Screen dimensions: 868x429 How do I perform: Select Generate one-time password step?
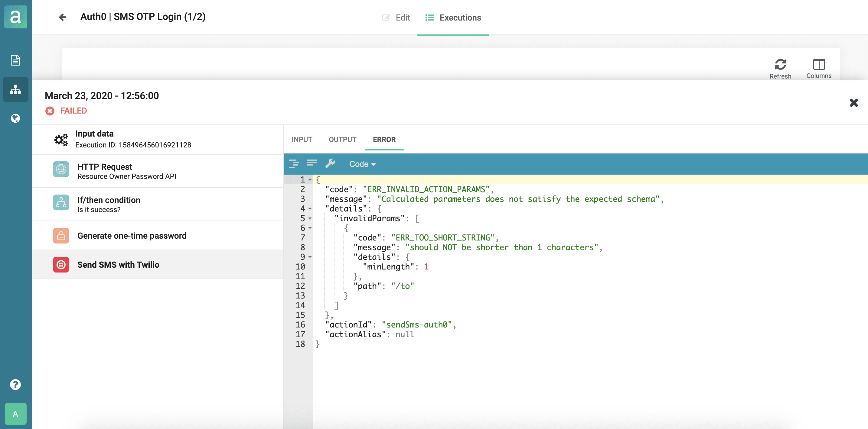(158, 236)
